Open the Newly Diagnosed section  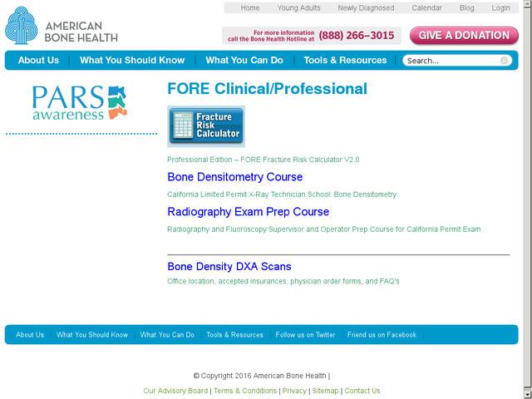tap(366, 7)
